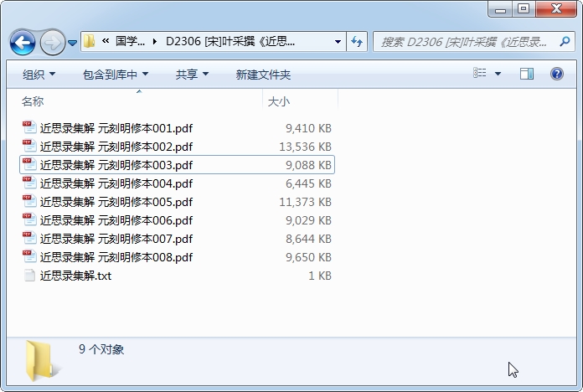The image size is (583, 392).
Task: Click size value 9,410 KB
Action: [x=308, y=128]
